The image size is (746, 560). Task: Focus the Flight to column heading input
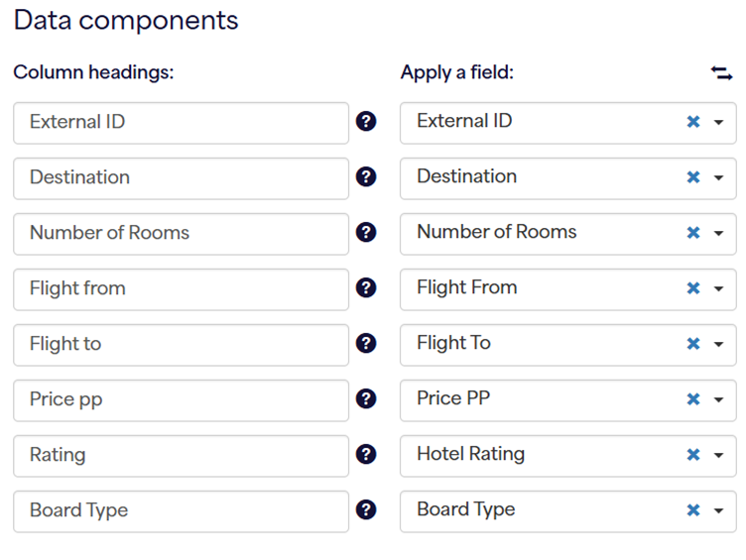[x=181, y=345]
